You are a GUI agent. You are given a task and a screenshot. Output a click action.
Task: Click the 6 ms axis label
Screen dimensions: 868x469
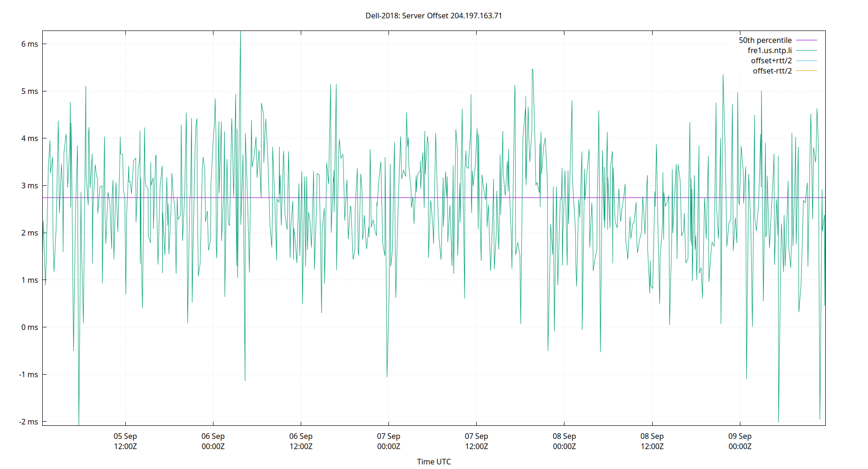tap(29, 45)
